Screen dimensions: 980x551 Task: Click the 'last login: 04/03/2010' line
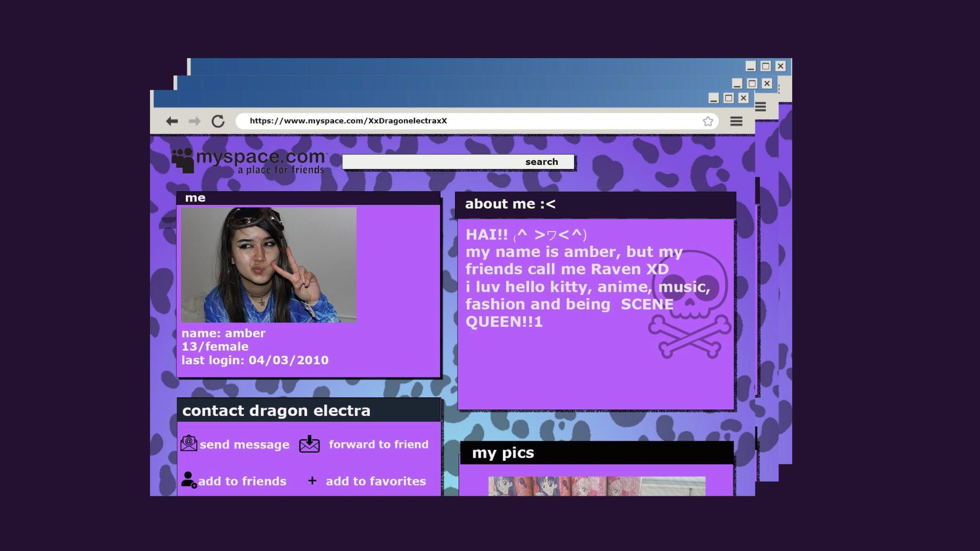(255, 360)
